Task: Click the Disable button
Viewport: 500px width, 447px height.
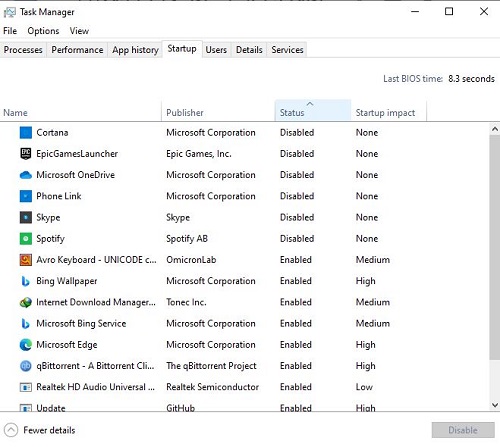Action: point(463,430)
